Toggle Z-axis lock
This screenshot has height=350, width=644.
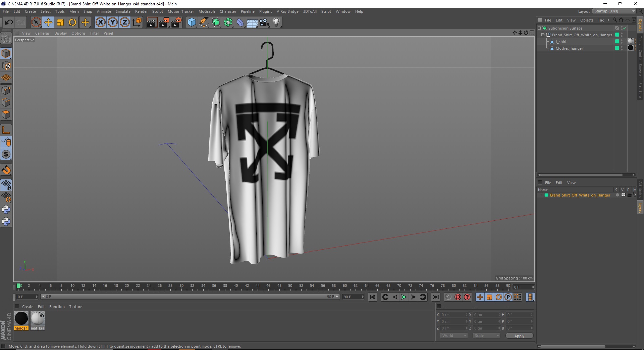click(x=125, y=23)
